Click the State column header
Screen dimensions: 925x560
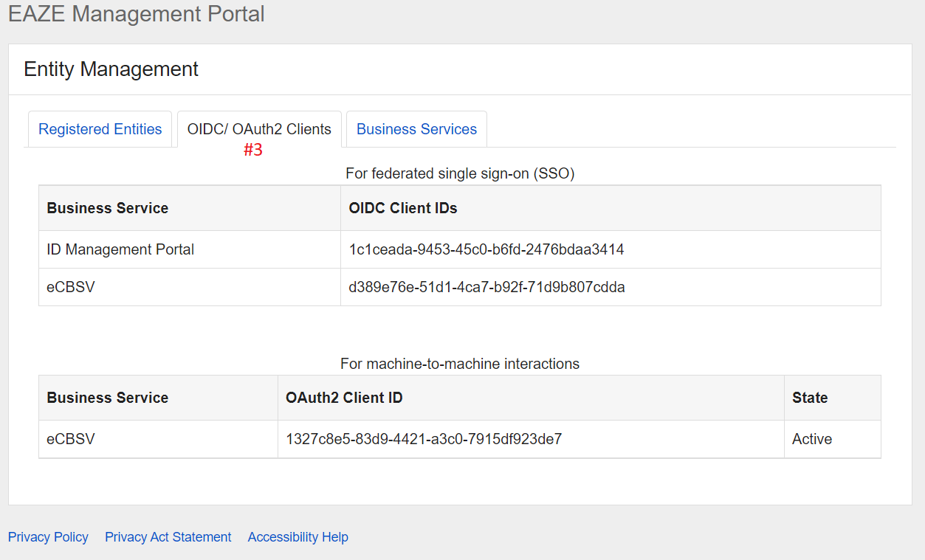coord(810,398)
